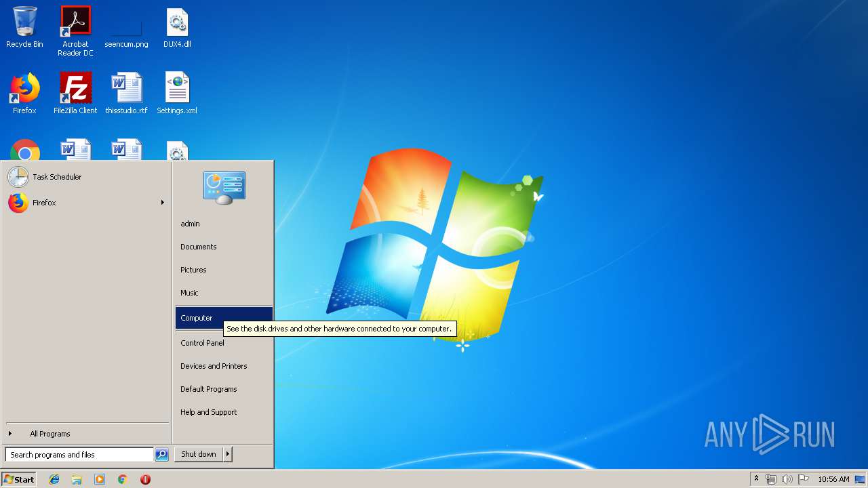The image size is (868, 488).
Task: Select DUX4.dll file on desktop
Action: click(177, 27)
